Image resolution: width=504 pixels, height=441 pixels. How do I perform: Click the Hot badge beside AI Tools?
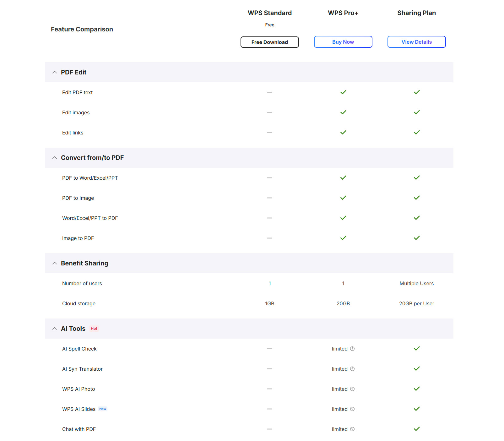pyautogui.click(x=94, y=329)
